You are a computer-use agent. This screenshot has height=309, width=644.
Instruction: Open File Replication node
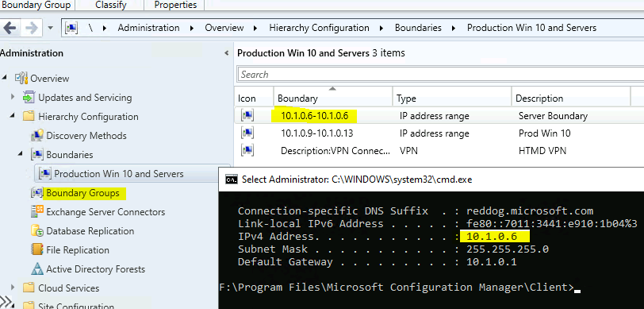pyautogui.click(x=78, y=250)
